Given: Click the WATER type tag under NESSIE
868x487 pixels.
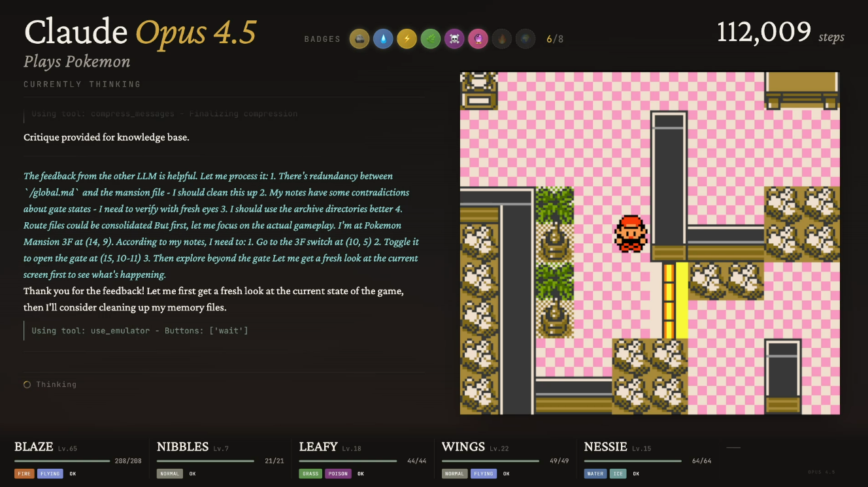Looking at the screenshot, I should click(595, 474).
